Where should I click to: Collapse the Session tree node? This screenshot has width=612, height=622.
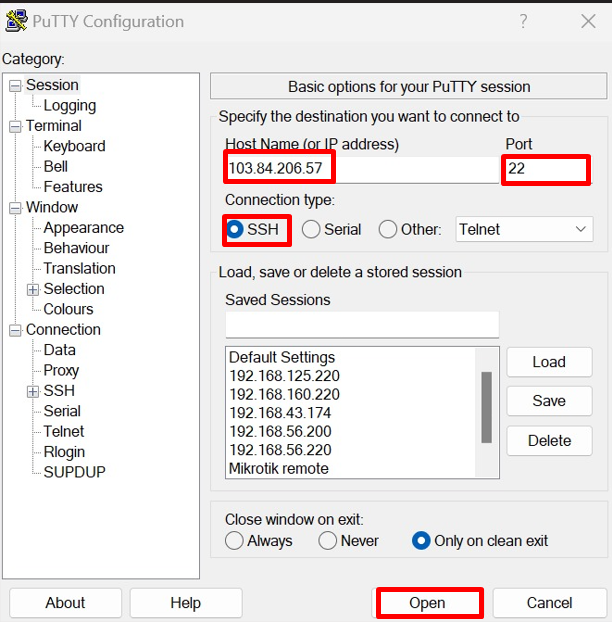click(15, 86)
